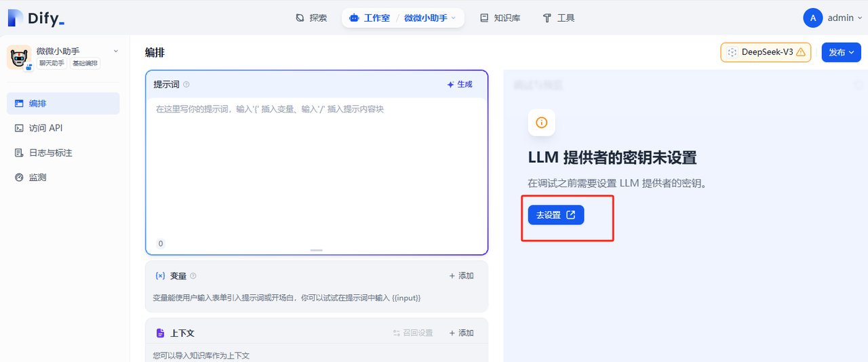Open the DeepSeek-V3 model selector
Screen dimensions: 868x362
[x=766, y=52]
